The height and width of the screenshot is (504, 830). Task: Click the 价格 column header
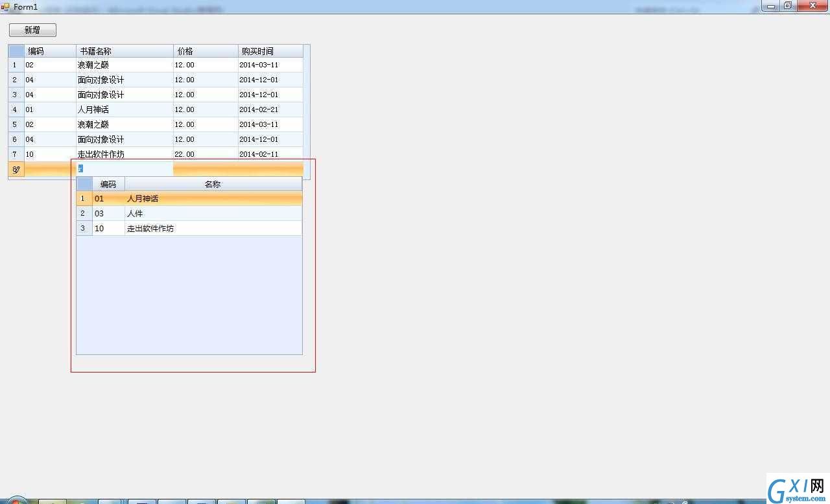coord(206,51)
